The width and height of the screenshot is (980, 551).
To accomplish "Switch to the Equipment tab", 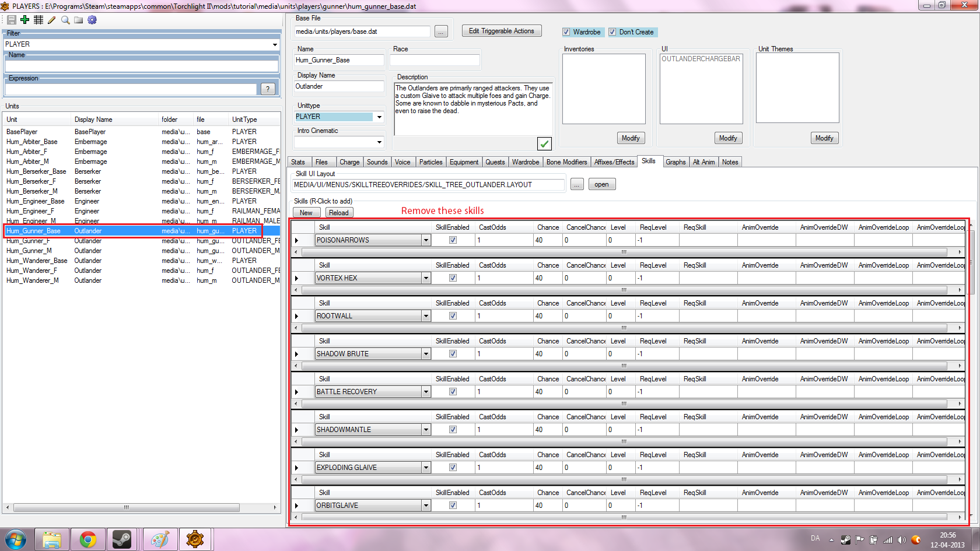I will click(464, 162).
